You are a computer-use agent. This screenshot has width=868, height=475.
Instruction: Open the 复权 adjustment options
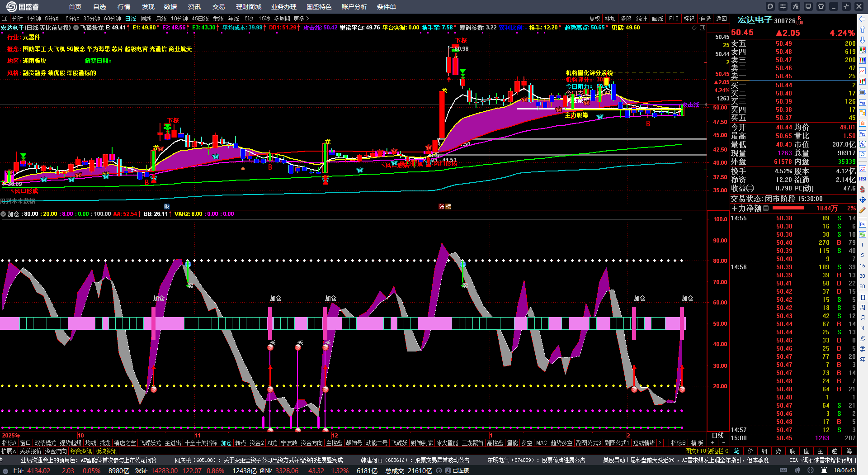point(595,19)
